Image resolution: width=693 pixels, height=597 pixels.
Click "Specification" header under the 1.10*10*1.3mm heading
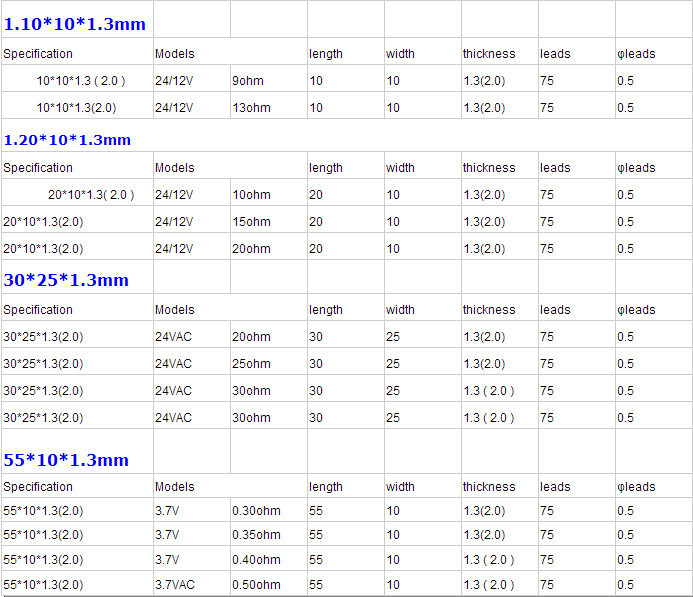click(38, 54)
